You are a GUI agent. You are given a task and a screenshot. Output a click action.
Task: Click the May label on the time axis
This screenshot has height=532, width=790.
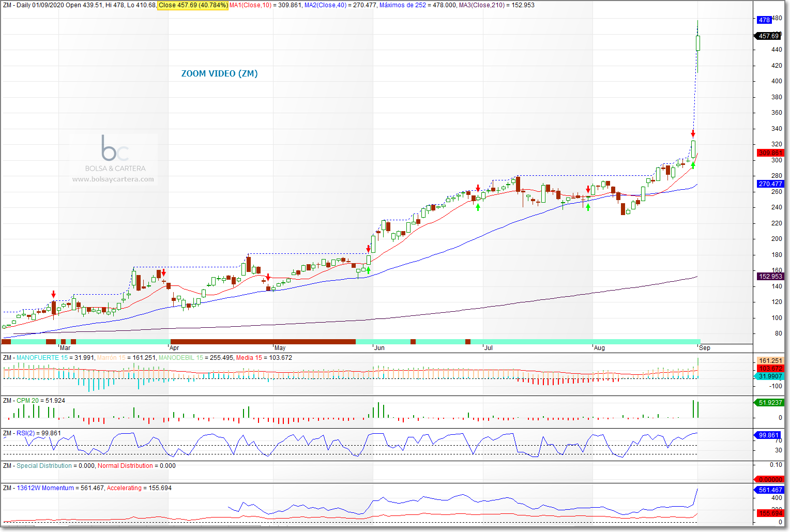point(280,348)
